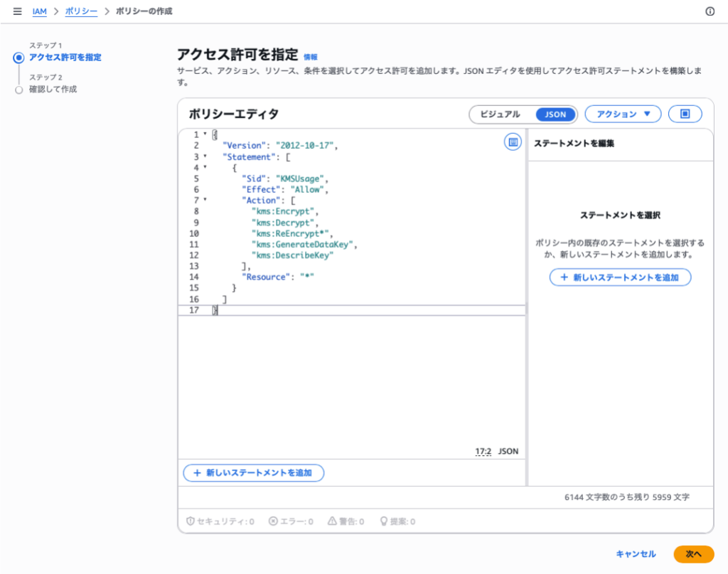The height and width of the screenshot is (574, 728).
Task: Click line number 12 in the gutter
Action: 194,255
